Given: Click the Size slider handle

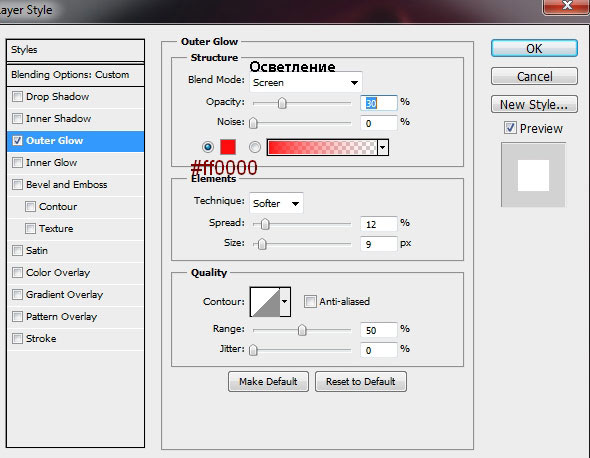Looking at the screenshot, I should (x=262, y=244).
